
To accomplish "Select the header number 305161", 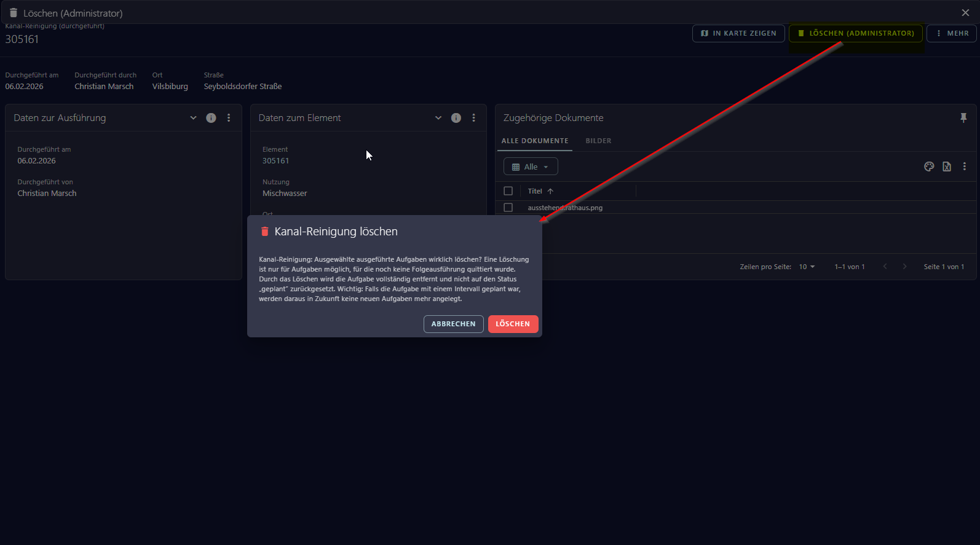I will click(x=22, y=39).
